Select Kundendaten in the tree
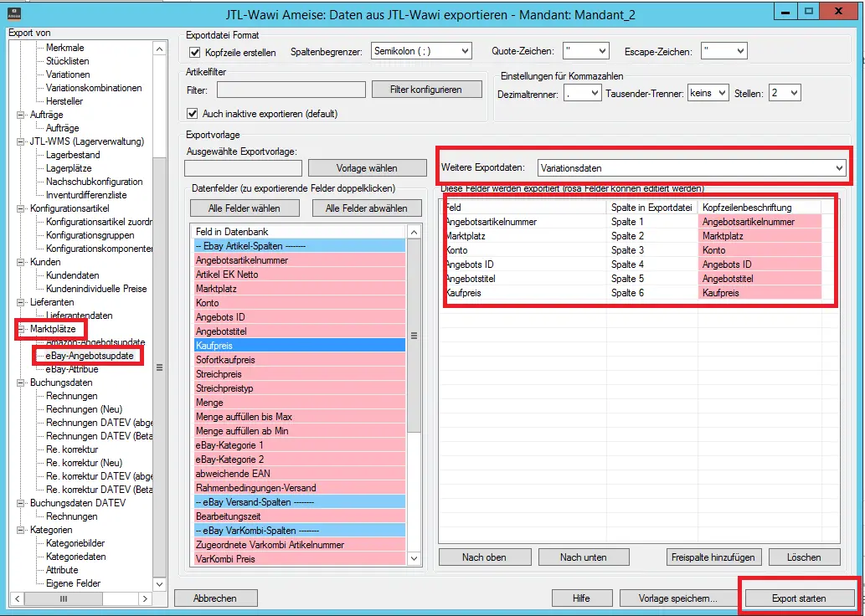 click(x=73, y=275)
